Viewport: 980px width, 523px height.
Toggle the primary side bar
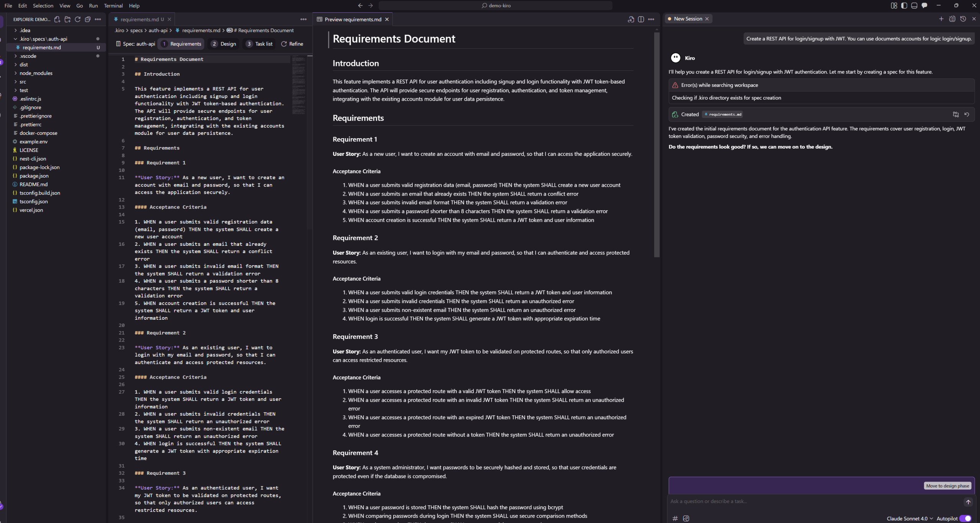904,5
